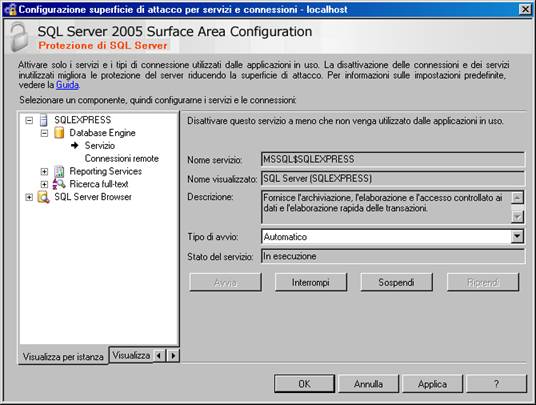Expand the SQL Server Browser node

tap(29, 197)
